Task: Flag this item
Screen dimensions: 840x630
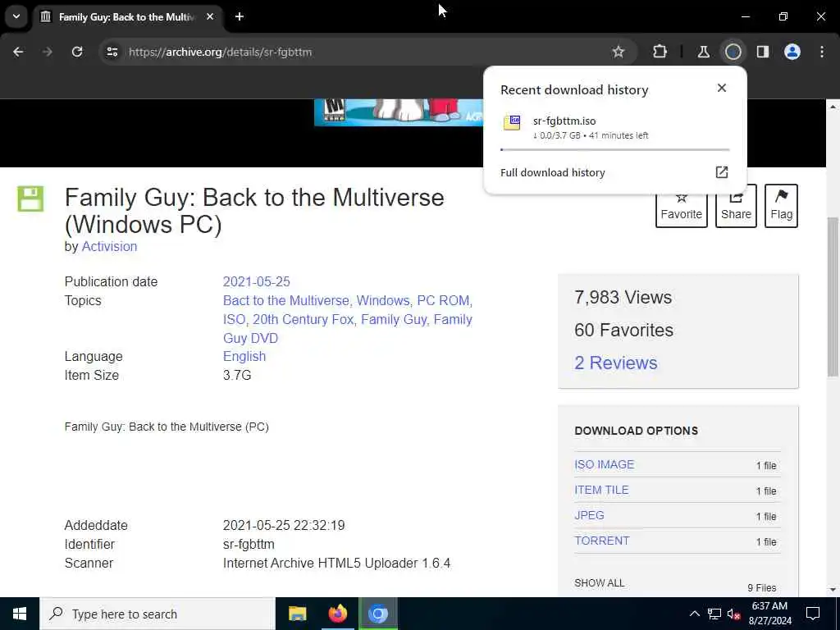Action: point(781,206)
